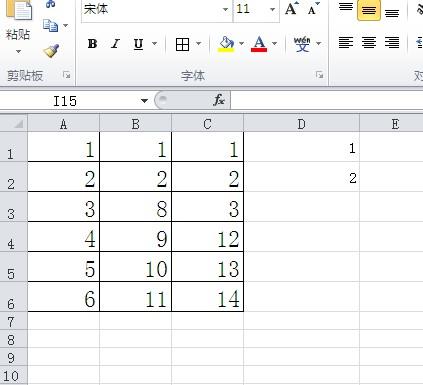Select row 3 header

pos(11,207)
